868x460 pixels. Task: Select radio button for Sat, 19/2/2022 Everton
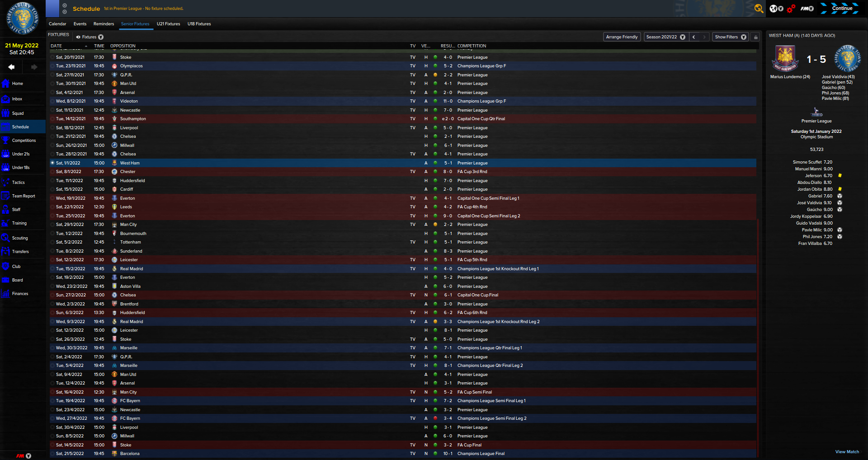[52, 277]
